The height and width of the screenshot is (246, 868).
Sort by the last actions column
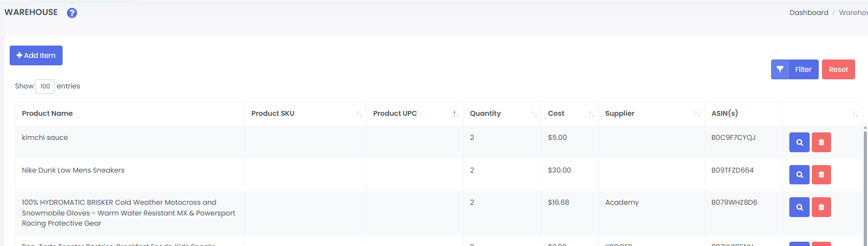[822, 114]
